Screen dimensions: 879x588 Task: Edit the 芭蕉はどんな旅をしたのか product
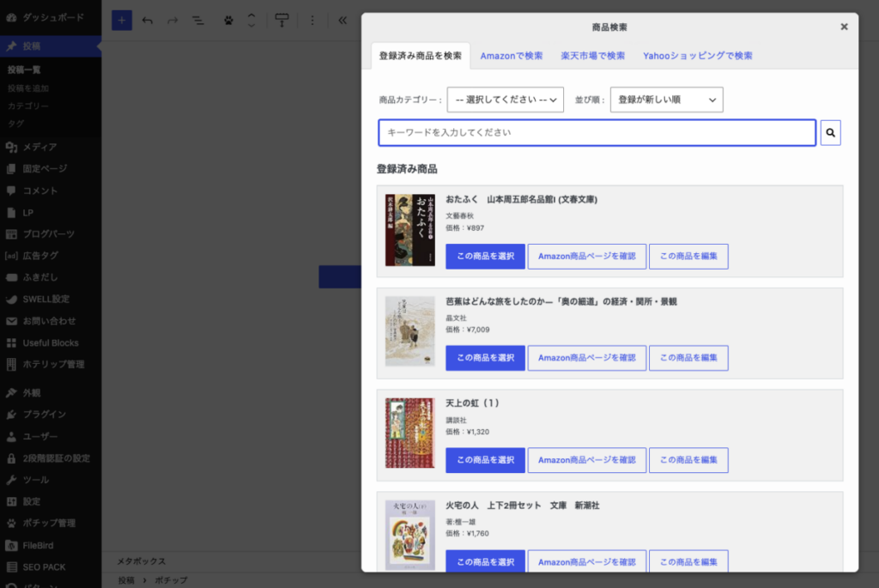click(688, 358)
